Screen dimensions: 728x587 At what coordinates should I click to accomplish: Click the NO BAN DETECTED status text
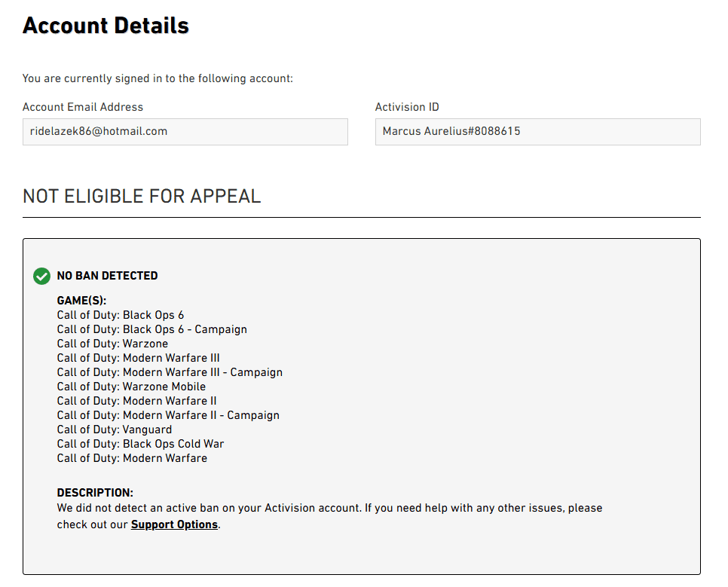click(108, 276)
